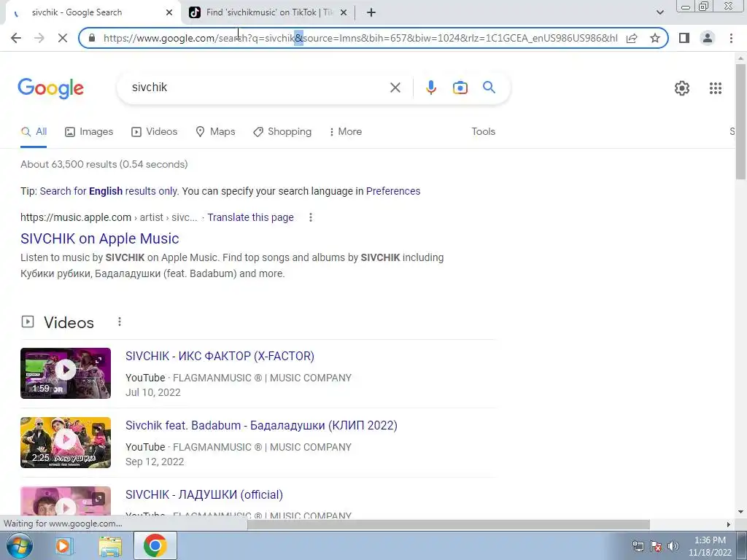Open the Chrome profile avatar
The image size is (747, 560).
[708, 38]
